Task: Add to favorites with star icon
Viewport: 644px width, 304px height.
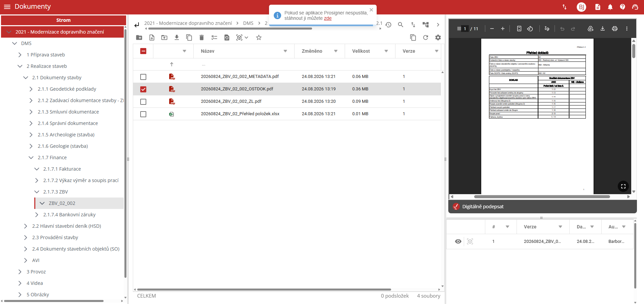Action: (259, 38)
